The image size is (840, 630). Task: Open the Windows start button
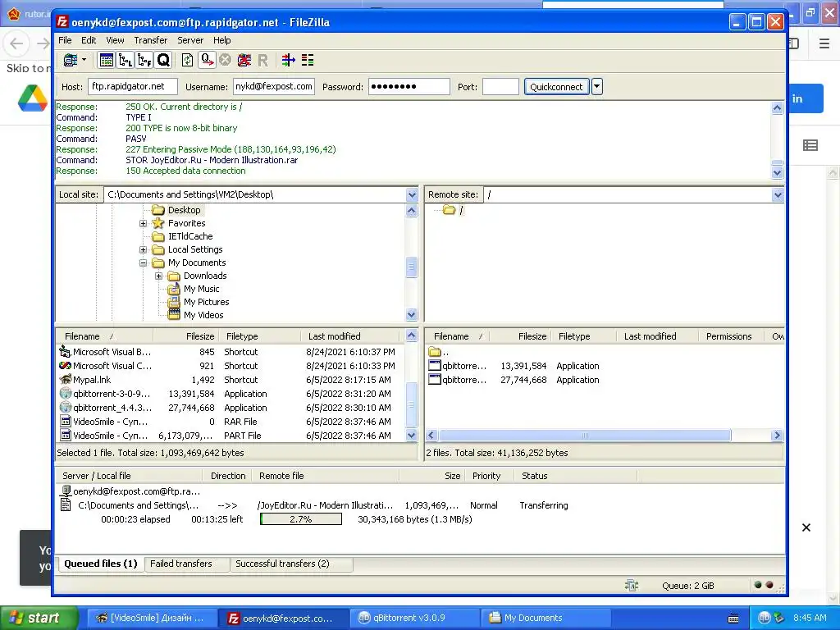click(x=39, y=618)
